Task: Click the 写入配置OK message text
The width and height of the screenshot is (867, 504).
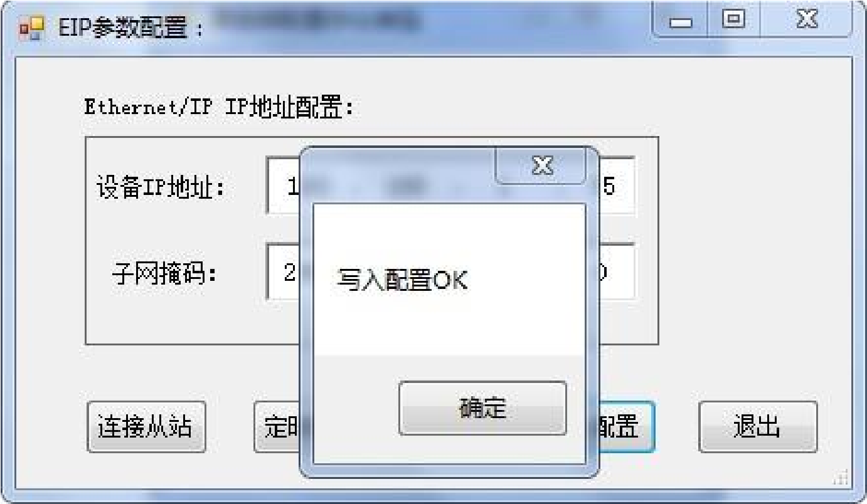Action: 402,281
